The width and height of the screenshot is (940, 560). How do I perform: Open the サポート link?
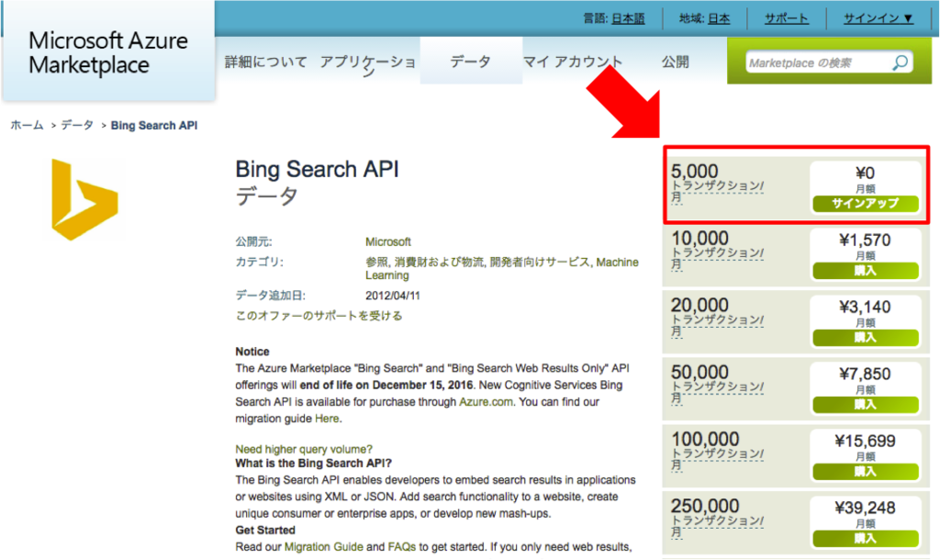pyautogui.click(x=786, y=18)
